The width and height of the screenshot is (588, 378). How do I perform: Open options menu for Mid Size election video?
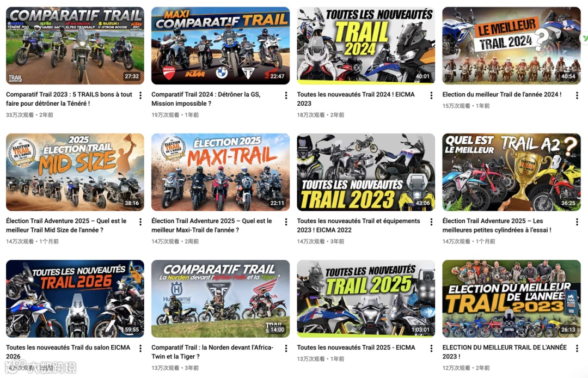click(x=140, y=222)
